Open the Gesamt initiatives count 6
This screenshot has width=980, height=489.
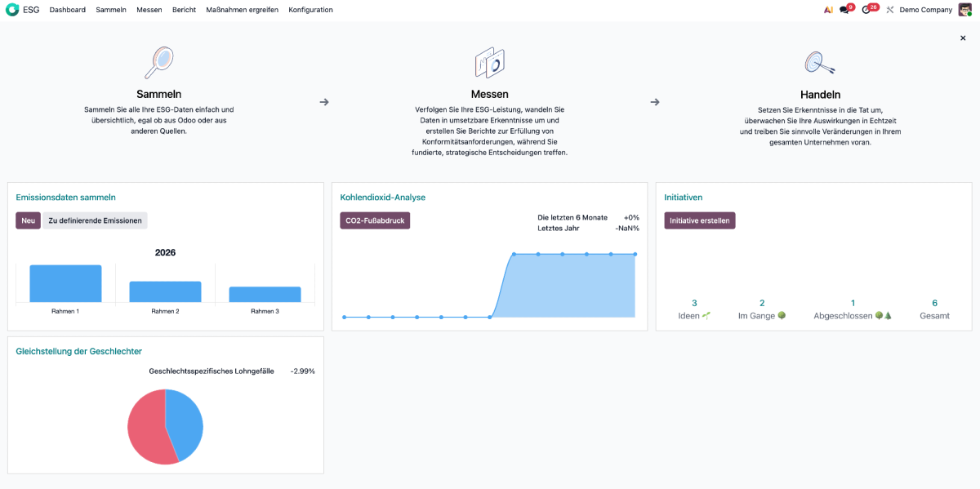934,309
